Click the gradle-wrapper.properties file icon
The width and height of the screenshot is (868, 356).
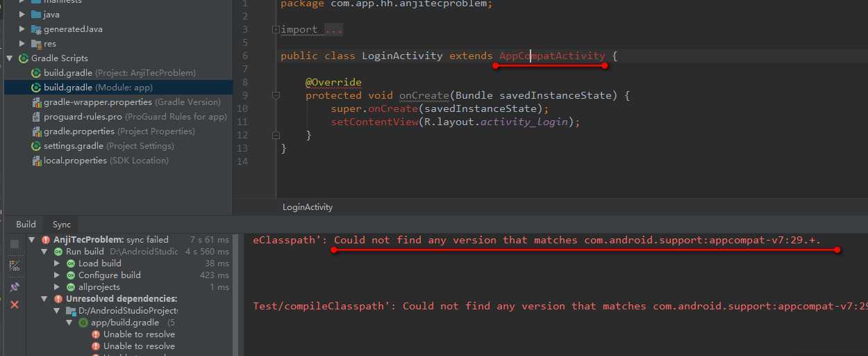[37, 102]
